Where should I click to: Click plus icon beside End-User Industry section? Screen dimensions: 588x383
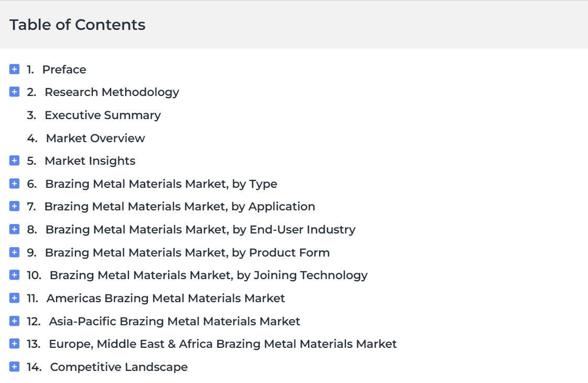pyautogui.click(x=14, y=229)
